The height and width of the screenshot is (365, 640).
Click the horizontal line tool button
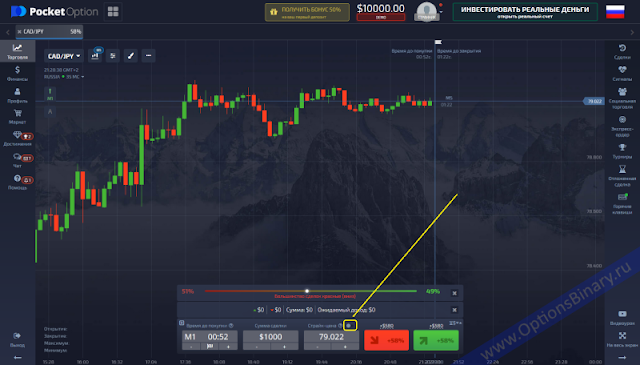tap(149, 56)
